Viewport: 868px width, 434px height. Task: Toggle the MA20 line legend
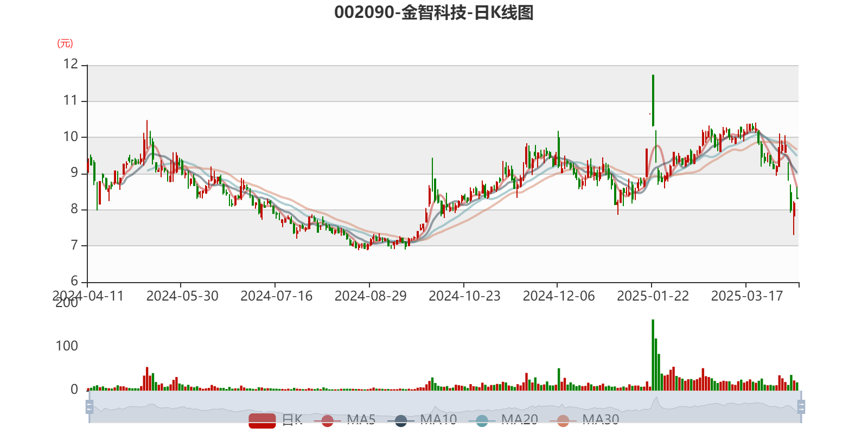tap(503, 420)
